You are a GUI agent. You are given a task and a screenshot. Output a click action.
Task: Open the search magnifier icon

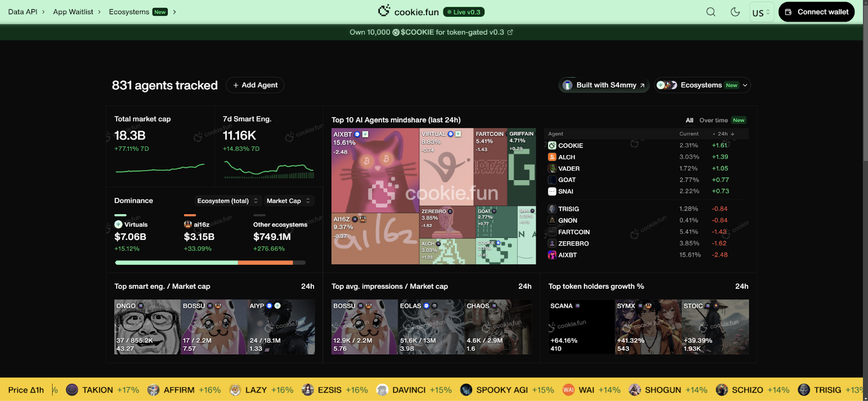[x=711, y=12]
